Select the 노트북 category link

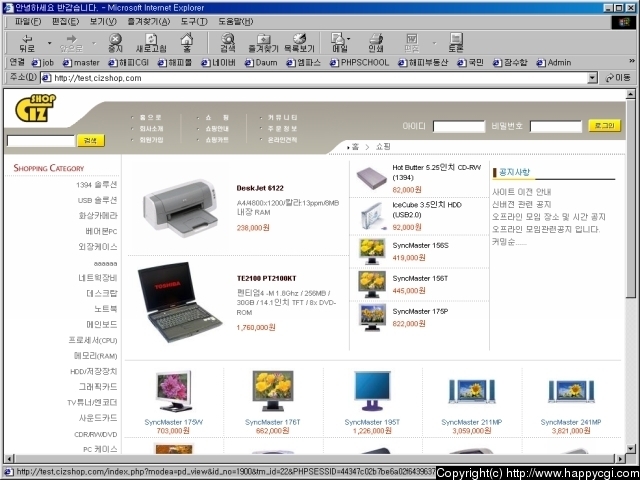[105, 309]
